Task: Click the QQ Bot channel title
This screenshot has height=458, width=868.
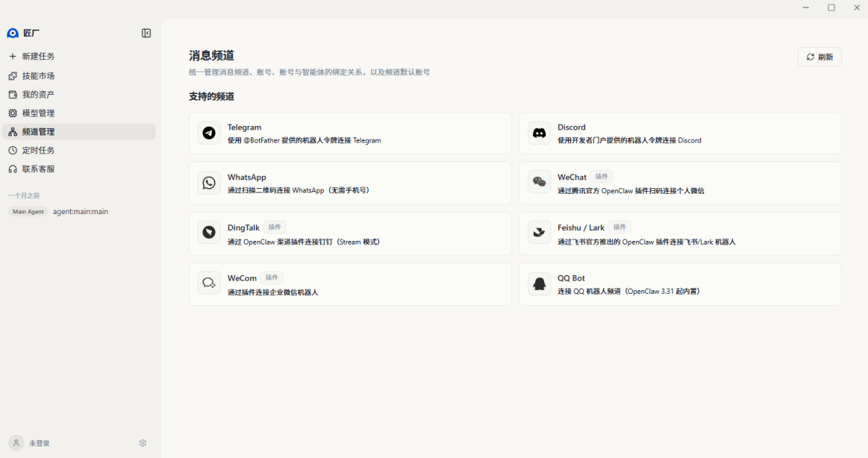Action: [571, 278]
